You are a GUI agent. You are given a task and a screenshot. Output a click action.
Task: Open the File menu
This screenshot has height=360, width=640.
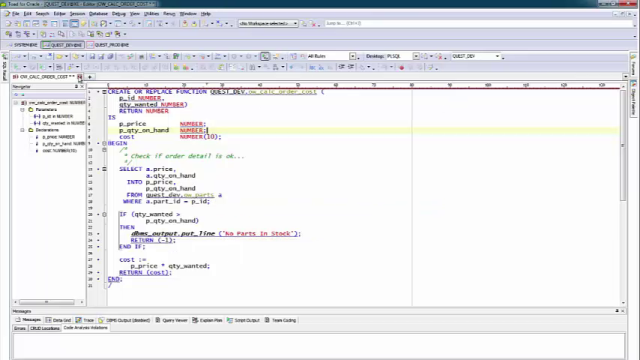16,14
